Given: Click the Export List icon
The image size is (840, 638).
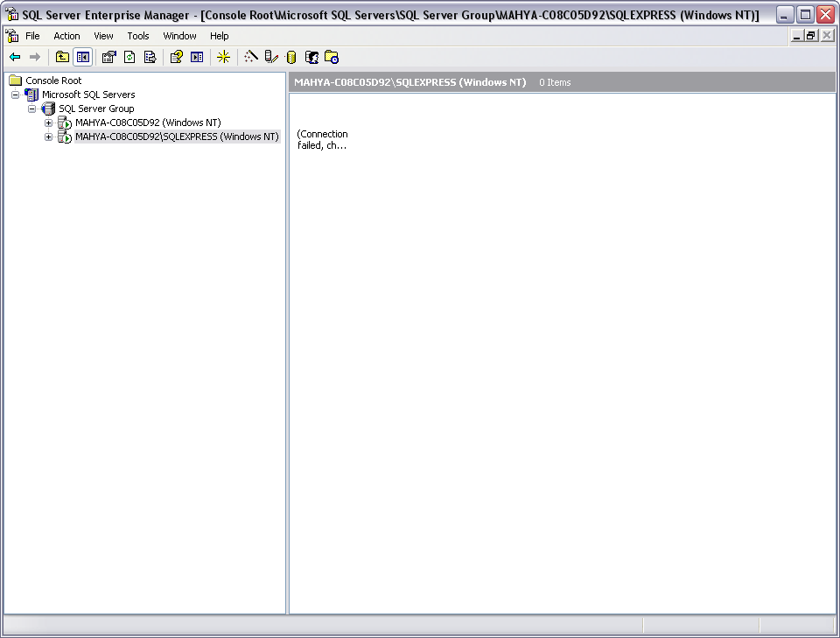Looking at the screenshot, I should point(150,57).
